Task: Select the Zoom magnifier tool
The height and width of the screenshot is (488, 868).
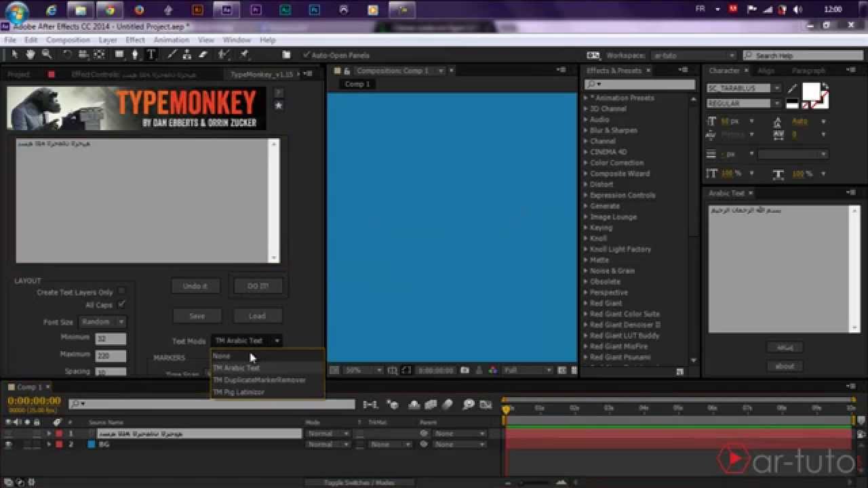Action: point(47,55)
